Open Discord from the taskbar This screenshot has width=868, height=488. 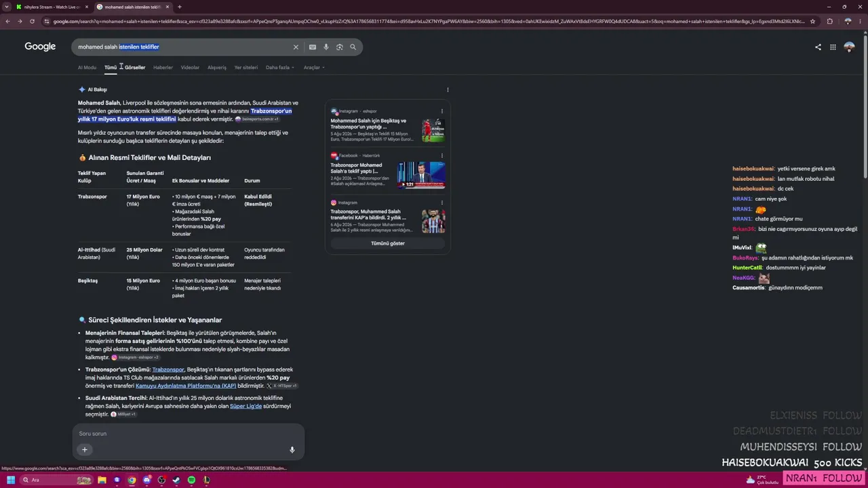tap(146, 480)
